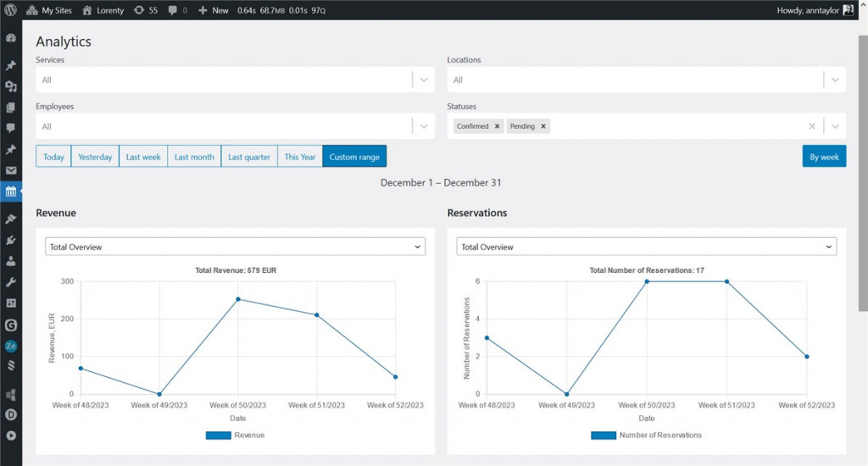The width and height of the screenshot is (868, 466).
Task: Click the By week button
Action: (x=823, y=157)
